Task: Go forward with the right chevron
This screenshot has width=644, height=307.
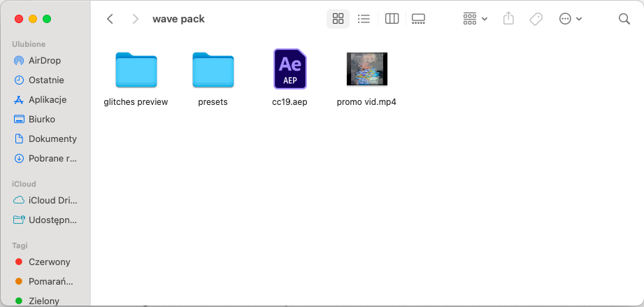Action: click(135, 19)
